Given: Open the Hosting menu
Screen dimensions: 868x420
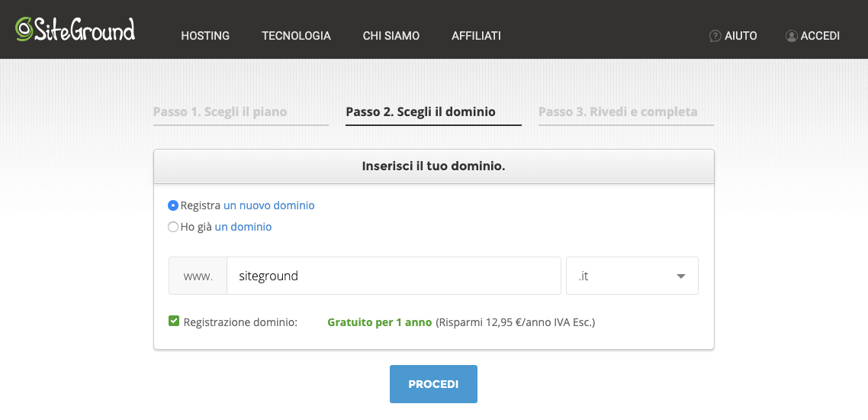Looking at the screenshot, I should coord(205,36).
